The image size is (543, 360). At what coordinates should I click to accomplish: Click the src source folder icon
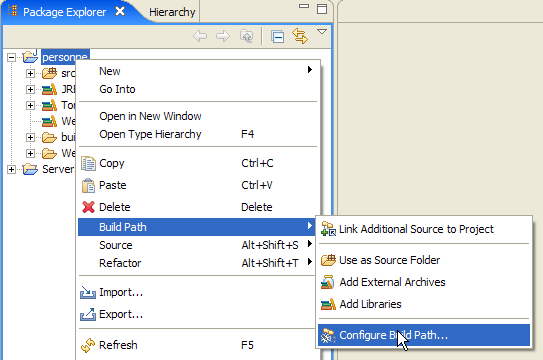point(49,73)
